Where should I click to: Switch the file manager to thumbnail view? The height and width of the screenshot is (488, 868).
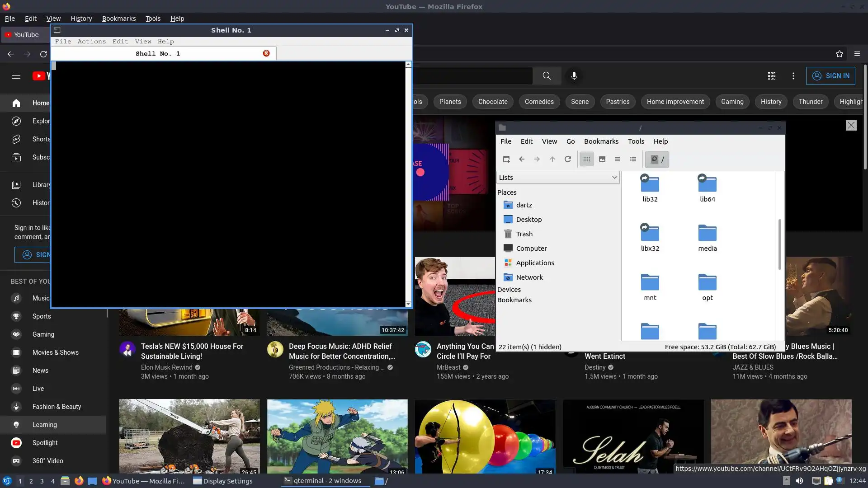tap(602, 159)
